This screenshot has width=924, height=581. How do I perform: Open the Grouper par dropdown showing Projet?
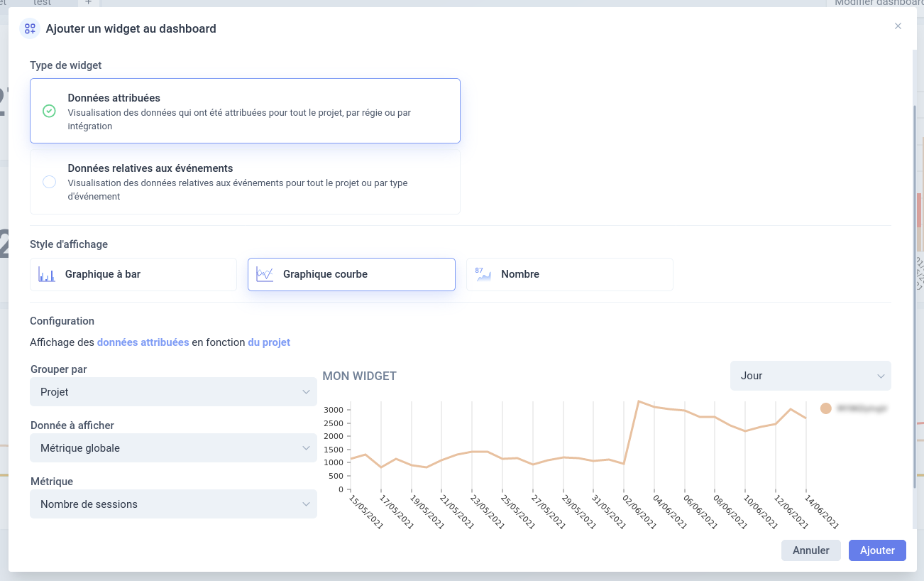[x=173, y=392]
